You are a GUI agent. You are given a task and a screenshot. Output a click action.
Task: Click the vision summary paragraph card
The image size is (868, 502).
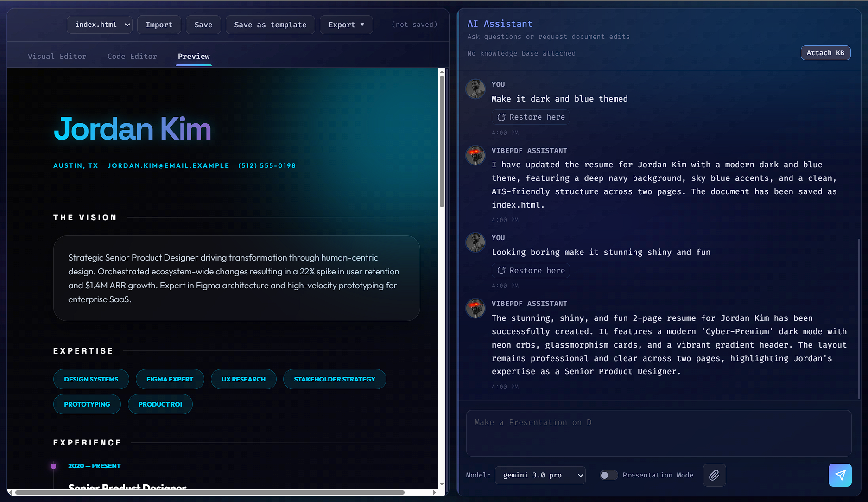tap(237, 278)
